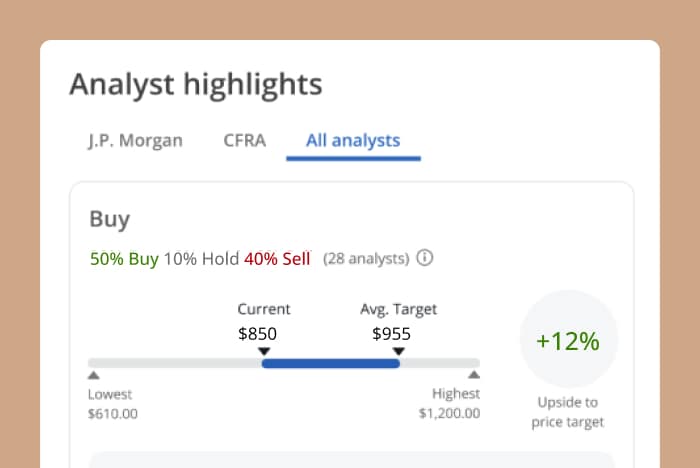Click the Highest price marker triangle
Screen dimensions: 700x468
click(x=474, y=376)
